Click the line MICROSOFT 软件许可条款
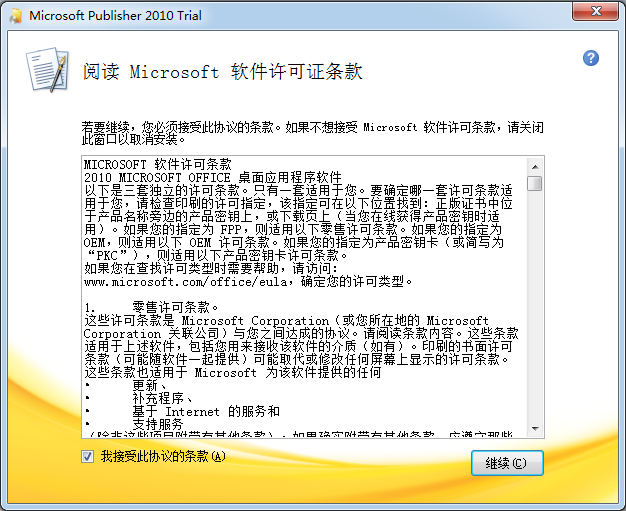 [x=158, y=164]
